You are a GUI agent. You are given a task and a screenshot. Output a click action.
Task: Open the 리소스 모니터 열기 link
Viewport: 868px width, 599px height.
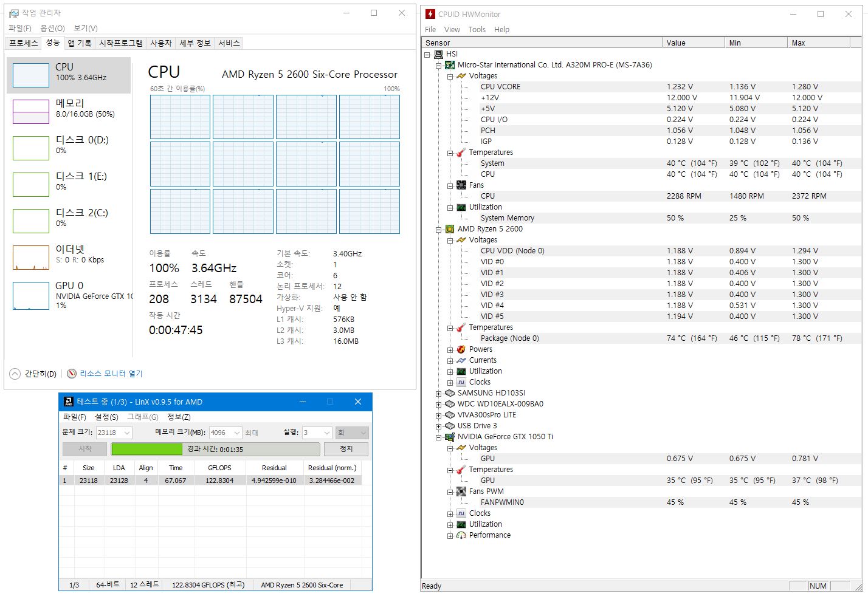tap(111, 374)
